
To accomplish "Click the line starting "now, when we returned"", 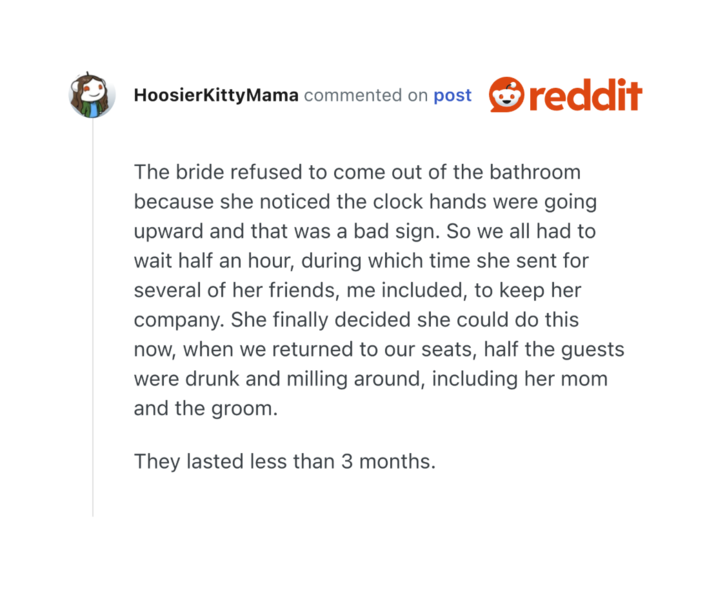I will click(379, 350).
